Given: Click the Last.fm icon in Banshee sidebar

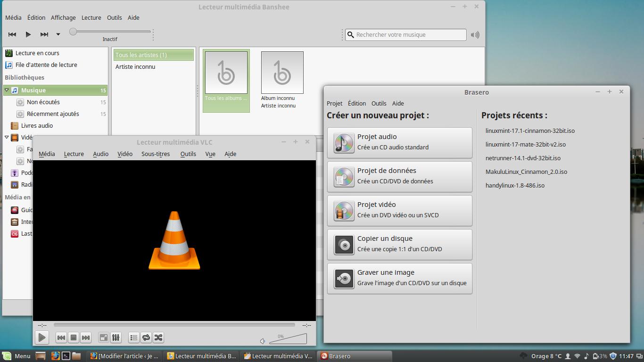Looking at the screenshot, I should click(x=15, y=233).
